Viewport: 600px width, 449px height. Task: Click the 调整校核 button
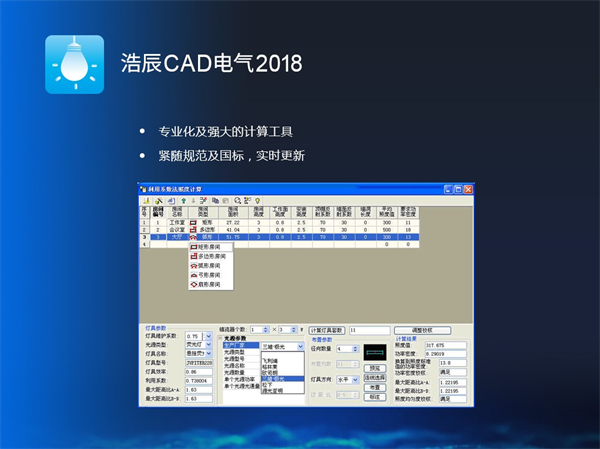422,330
